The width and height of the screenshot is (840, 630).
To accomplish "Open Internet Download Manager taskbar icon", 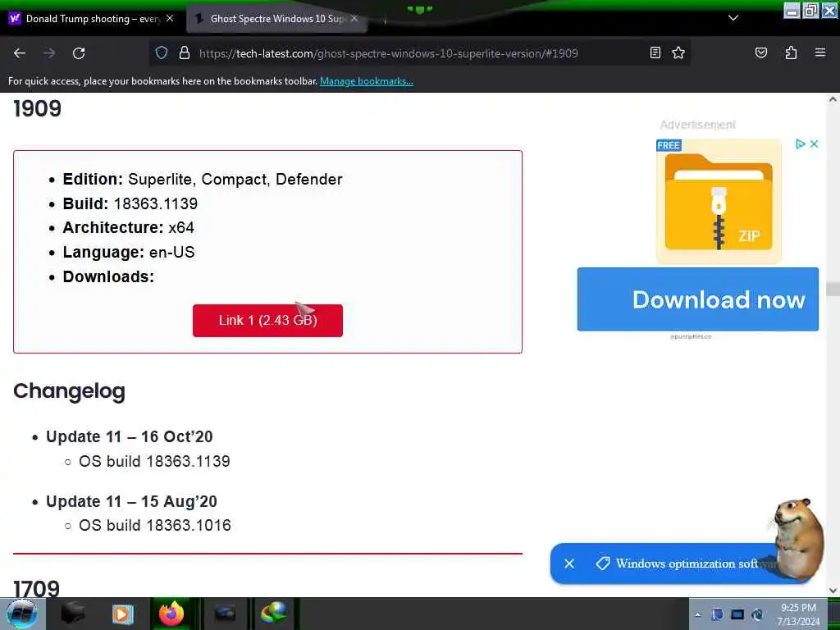I will 273,614.
